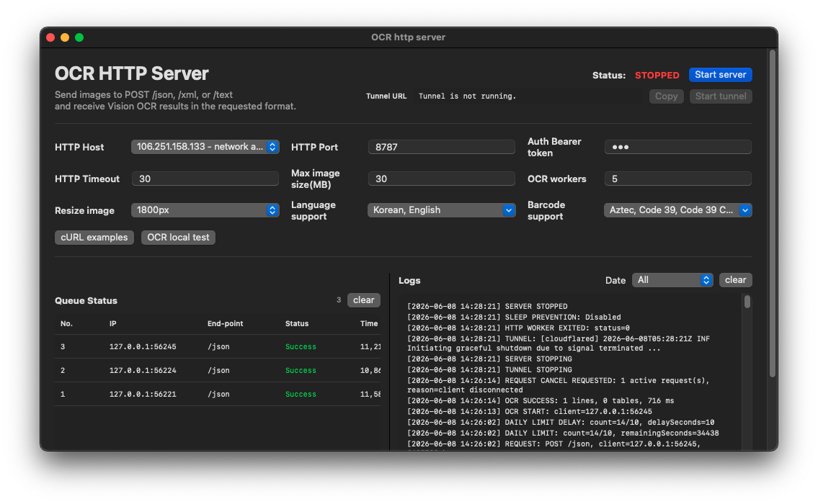This screenshot has width=818, height=504.
Task: Focus the Auth Bearer token field
Action: [x=677, y=147]
